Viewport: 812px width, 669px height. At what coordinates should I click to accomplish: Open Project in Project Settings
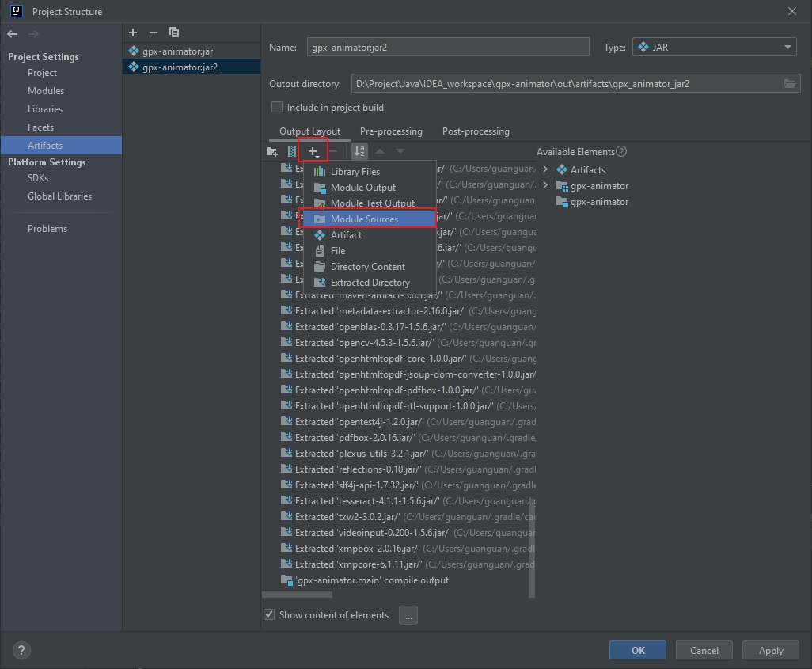point(42,73)
